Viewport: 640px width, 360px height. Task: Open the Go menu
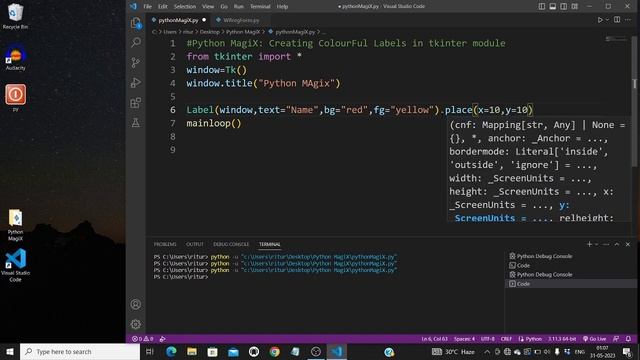point(224,6)
